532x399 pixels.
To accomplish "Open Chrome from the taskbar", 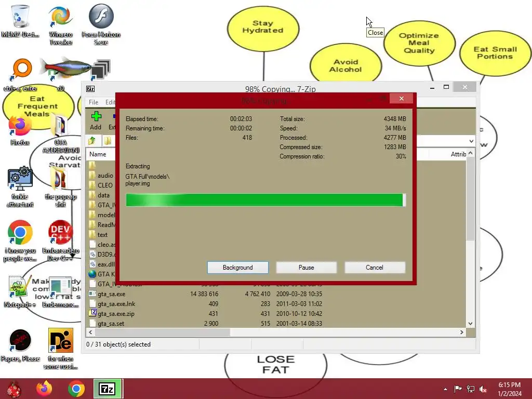I will point(76,389).
